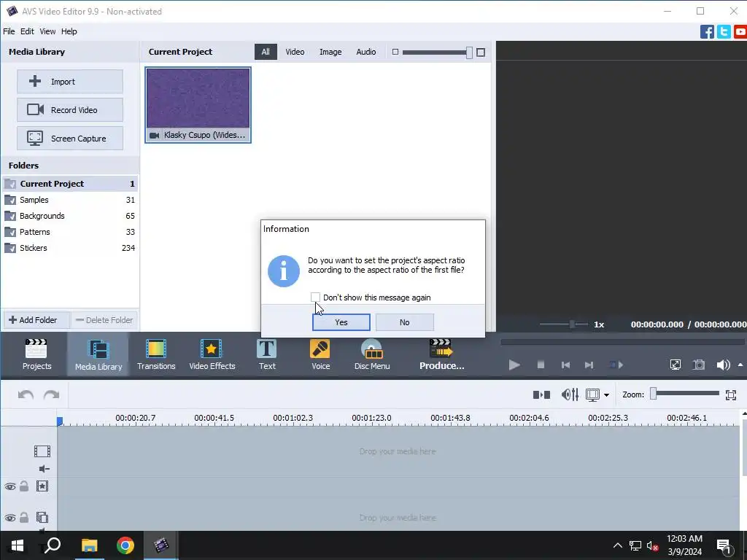Click the preview volume speaker icon
The width and height of the screenshot is (747, 560).
click(x=723, y=365)
